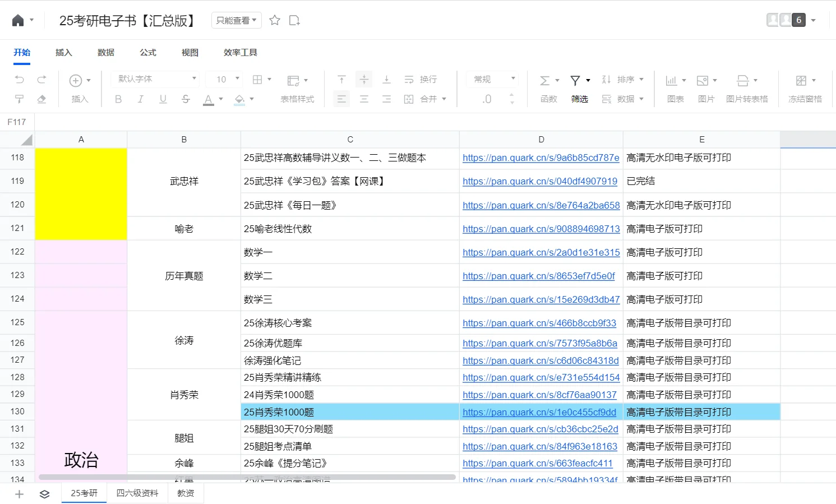Click the decimal places .0 icon
Viewport: 836px width, 504px height.
pyautogui.click(x=487, y=99)
